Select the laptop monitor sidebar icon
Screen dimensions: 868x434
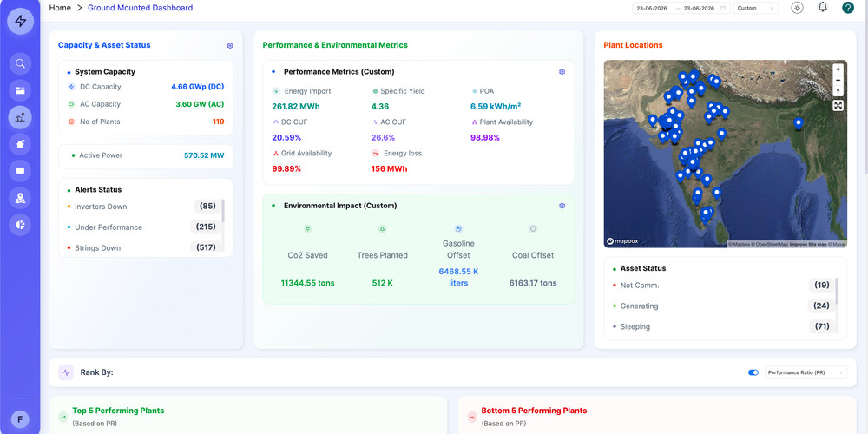pos(20,171)
